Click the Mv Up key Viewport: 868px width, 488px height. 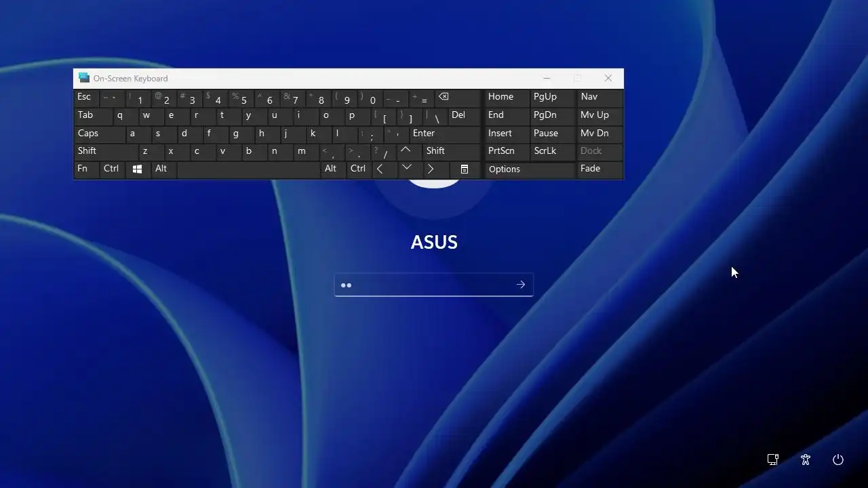(599, 115)
